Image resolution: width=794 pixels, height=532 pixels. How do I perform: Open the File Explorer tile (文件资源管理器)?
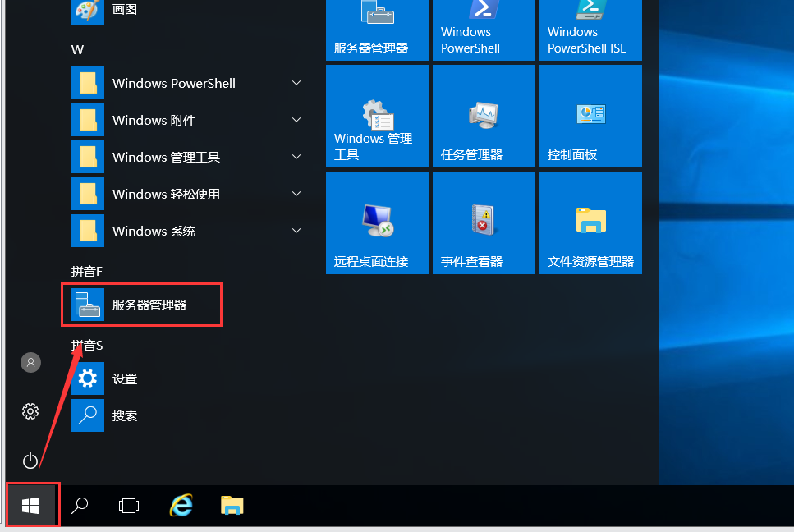point(590,222)
